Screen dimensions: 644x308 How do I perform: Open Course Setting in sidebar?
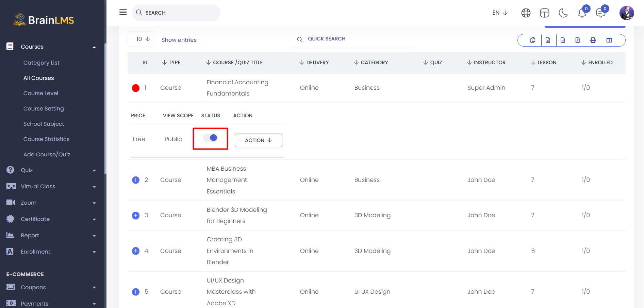tap(44, 108)
